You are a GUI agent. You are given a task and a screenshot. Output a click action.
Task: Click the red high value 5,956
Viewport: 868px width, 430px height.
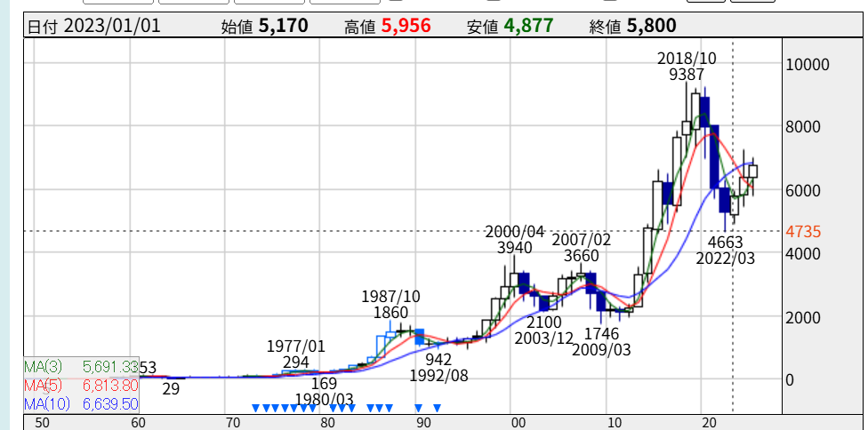(x=406, y=25)
